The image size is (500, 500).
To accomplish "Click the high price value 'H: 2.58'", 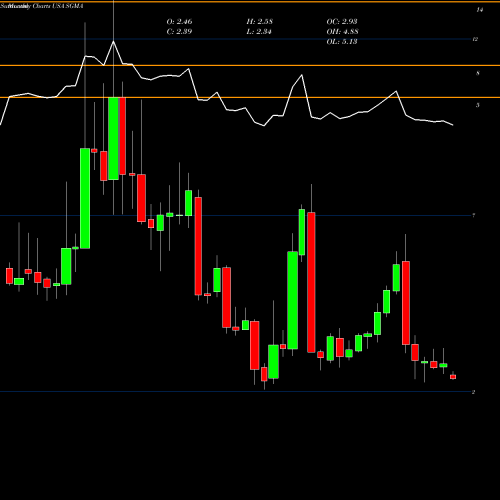I will [260, 22].
